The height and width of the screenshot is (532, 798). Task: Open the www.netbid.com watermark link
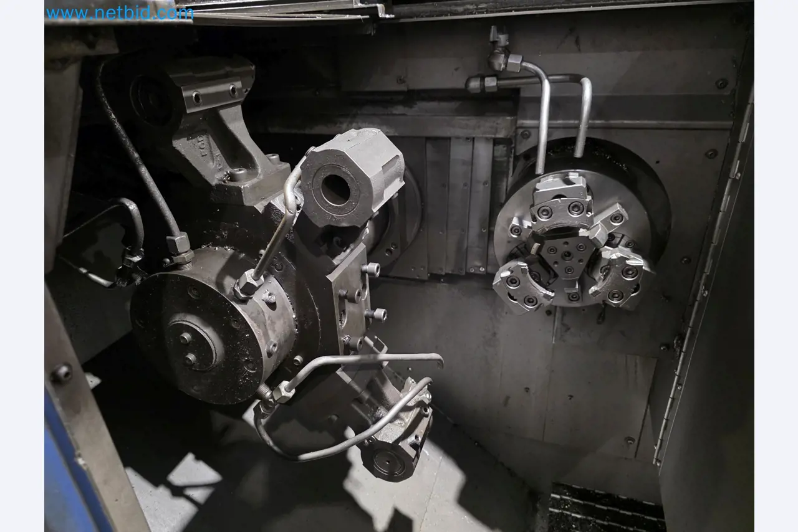tap(119, 13)
